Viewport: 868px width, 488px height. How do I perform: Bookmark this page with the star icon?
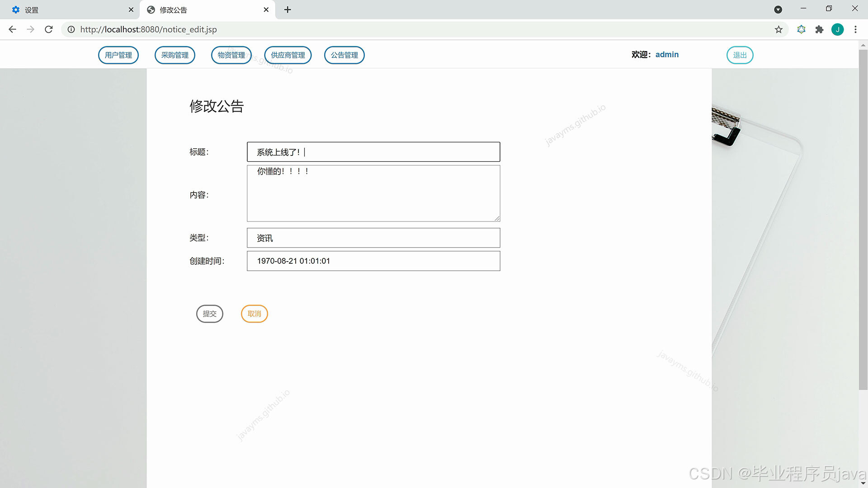pyautogui.click(x=778, y=29)
